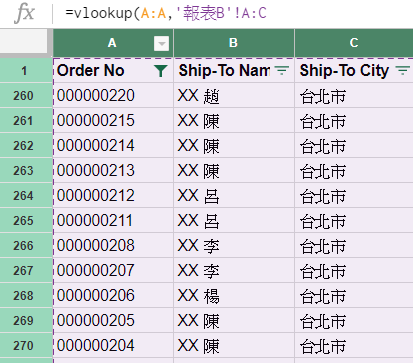Screen dimensions: 413x363
Task: Select 台北市 city cell in row 262
Action: (x=354, y=145)
